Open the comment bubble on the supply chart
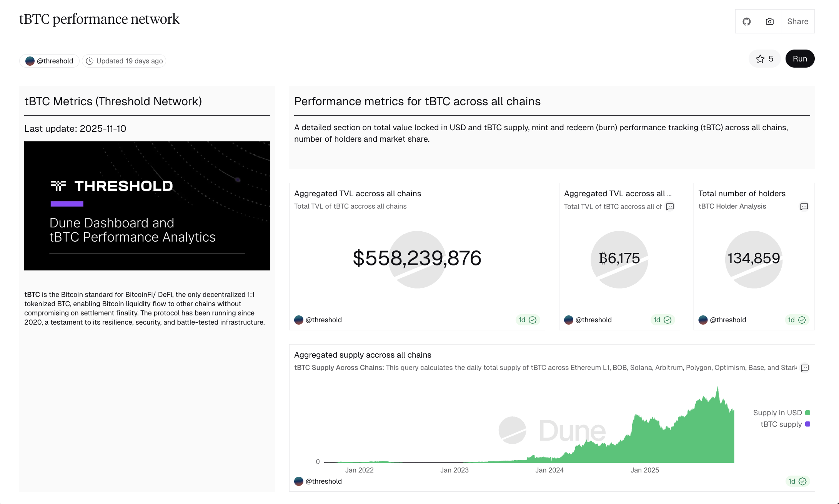Screen dimensions: 839x504 pos(805,368)
